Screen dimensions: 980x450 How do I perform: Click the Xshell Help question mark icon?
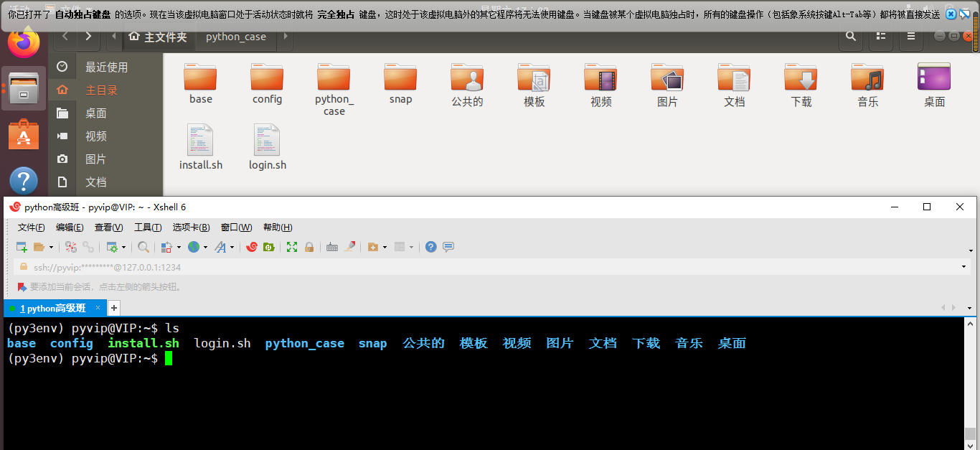431,247
